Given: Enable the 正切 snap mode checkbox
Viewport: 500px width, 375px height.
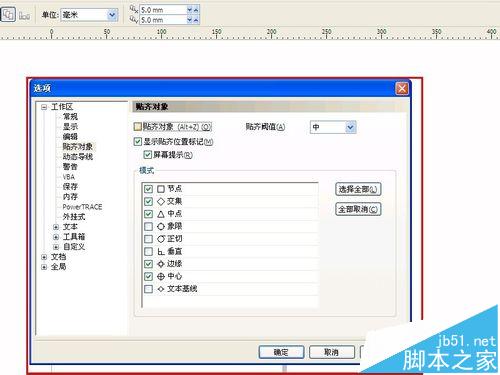Looking at the screenshot, I should [x=148, y=239].
